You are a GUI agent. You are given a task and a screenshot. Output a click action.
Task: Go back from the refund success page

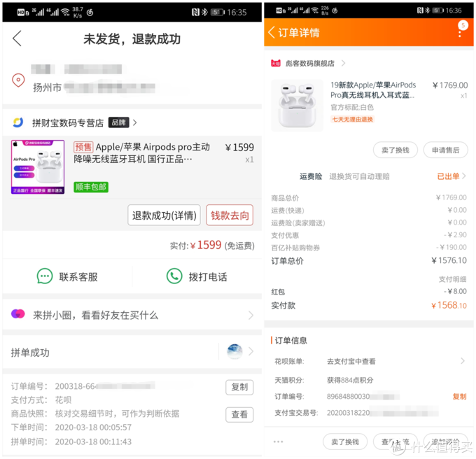17,38
